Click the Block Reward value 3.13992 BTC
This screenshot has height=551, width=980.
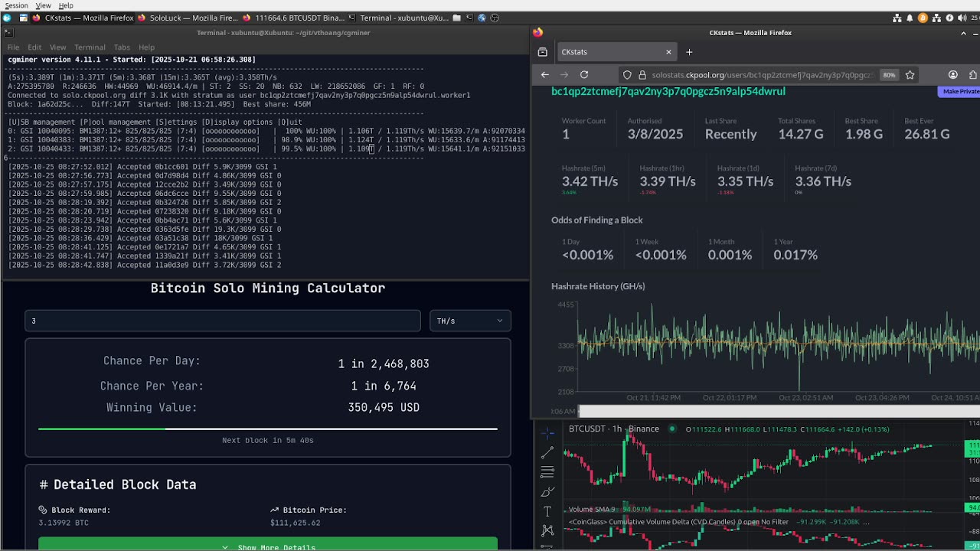pos(64,523)
